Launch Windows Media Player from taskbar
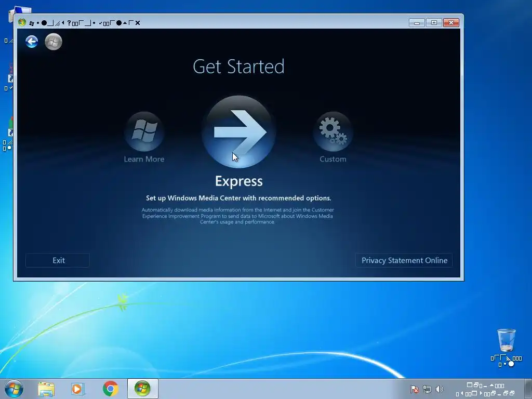Viewport: 532px width, 399px height. pos(78,389)
